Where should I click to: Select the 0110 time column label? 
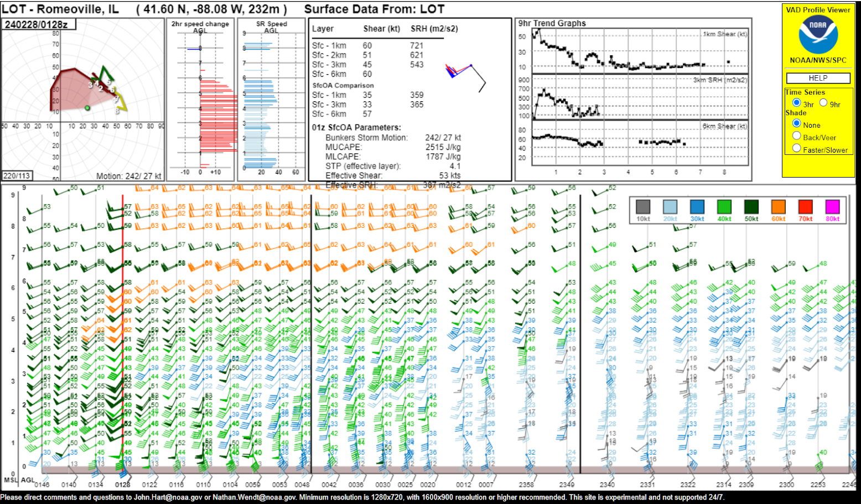point(203,485)
